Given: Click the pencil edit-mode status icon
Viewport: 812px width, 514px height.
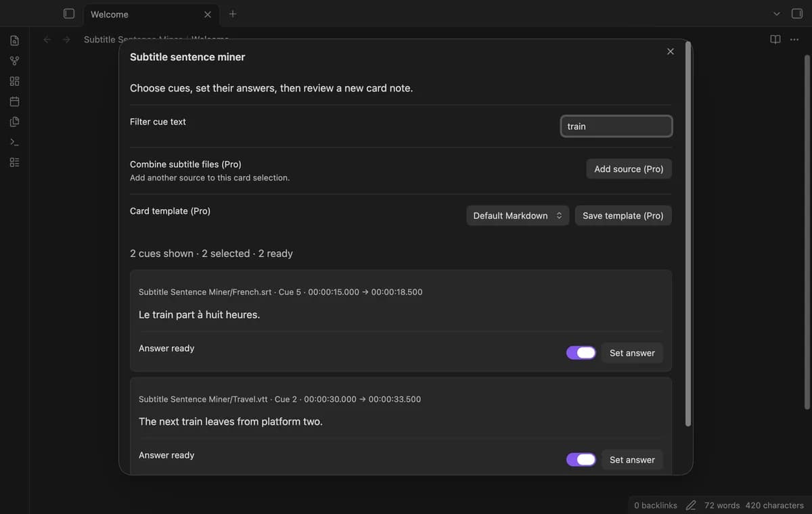Looking at the screenshot, I should click(x=691, y=505).
